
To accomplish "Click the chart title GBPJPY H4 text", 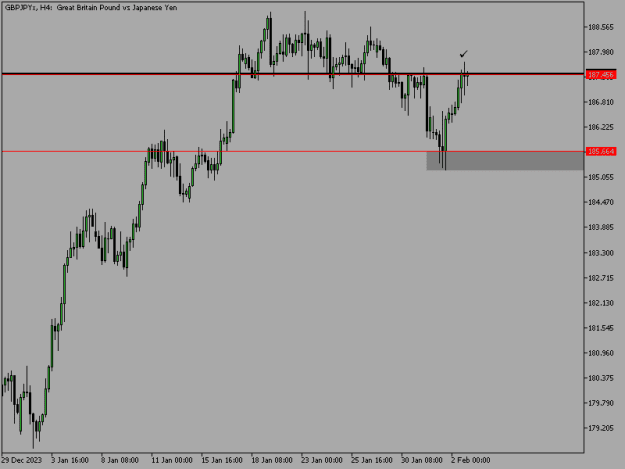I will [91, 8].
